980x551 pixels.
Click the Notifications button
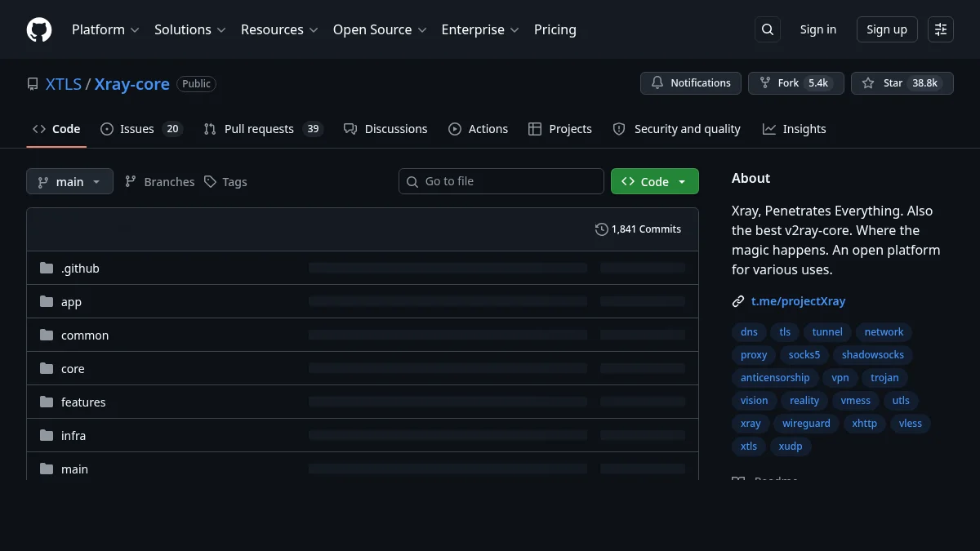tap(691, 83)
